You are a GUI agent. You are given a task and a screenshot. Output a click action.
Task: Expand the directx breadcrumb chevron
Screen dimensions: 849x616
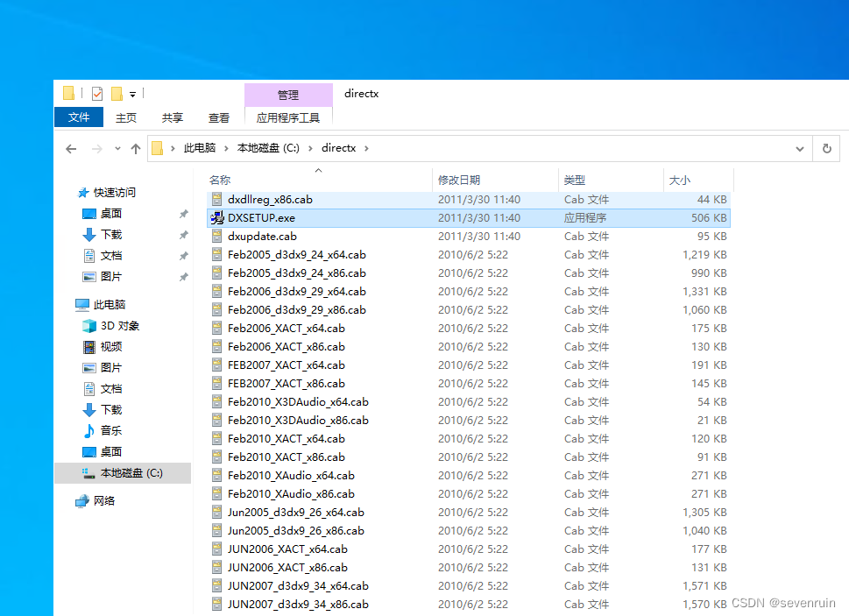366,149
